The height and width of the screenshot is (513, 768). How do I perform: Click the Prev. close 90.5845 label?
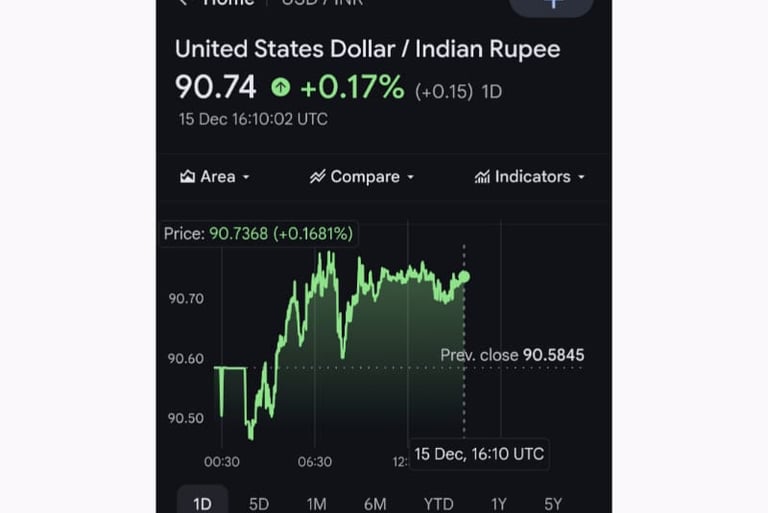point(512,355)
